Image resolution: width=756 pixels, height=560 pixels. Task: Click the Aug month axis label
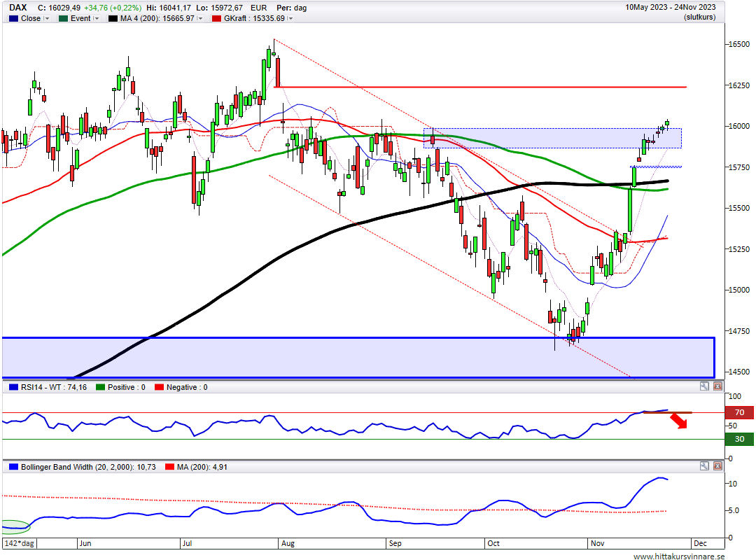288,543
